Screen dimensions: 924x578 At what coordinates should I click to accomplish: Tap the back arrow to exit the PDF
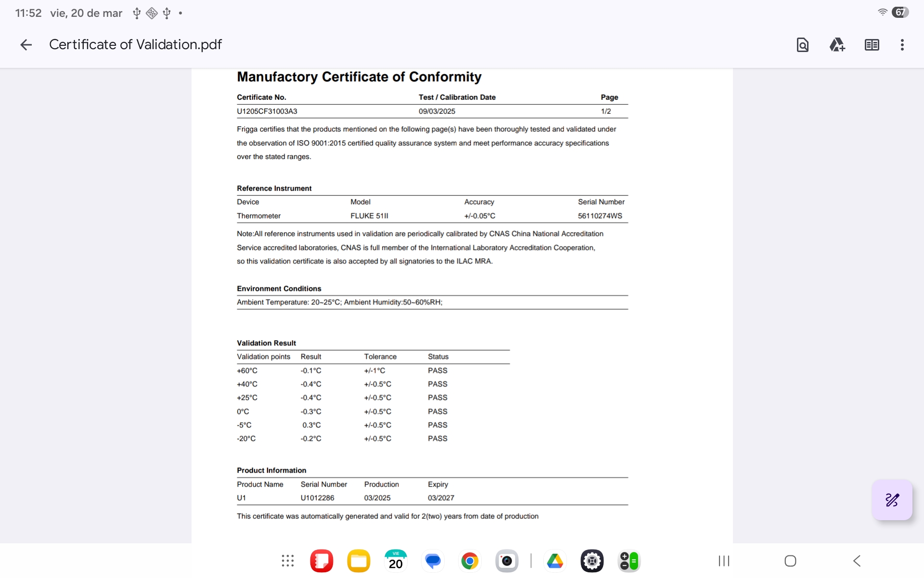(x=26, y=45)
